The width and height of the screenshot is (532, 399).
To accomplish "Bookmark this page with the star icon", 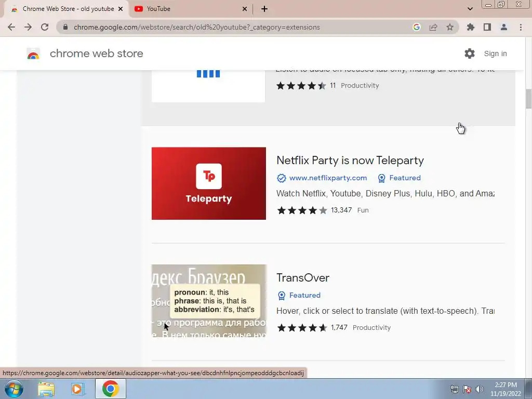I will click(450, 27).
